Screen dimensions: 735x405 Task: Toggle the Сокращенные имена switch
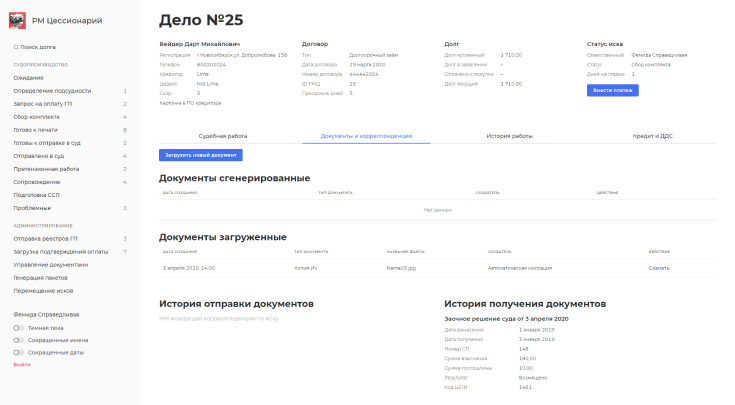click(18, 340)
